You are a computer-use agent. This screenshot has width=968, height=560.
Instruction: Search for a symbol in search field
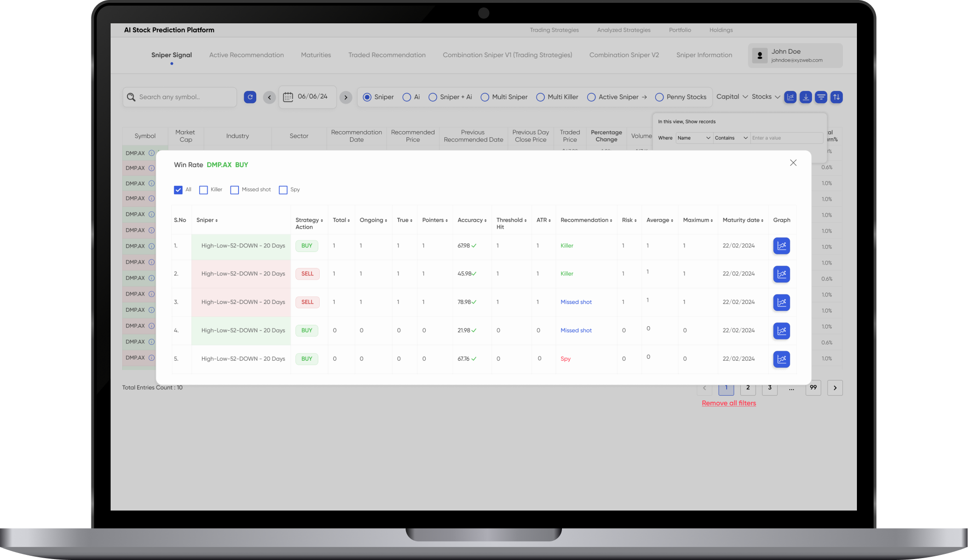click(x=183, y=97)
